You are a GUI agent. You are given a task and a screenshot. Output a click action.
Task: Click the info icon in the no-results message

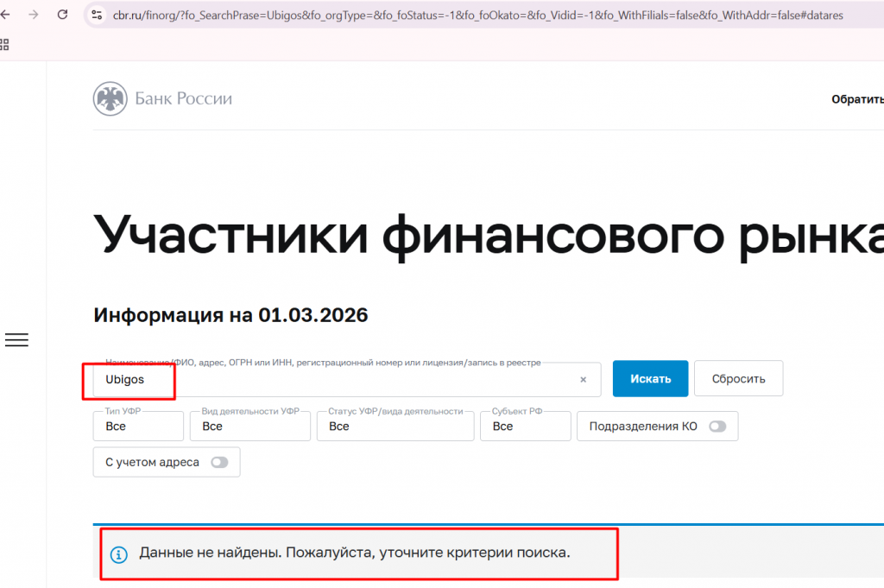(118, 554)
